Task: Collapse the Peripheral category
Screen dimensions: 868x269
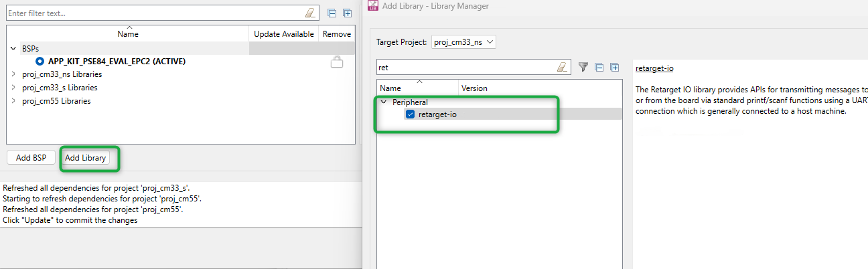Action: [x=384, y=102]
